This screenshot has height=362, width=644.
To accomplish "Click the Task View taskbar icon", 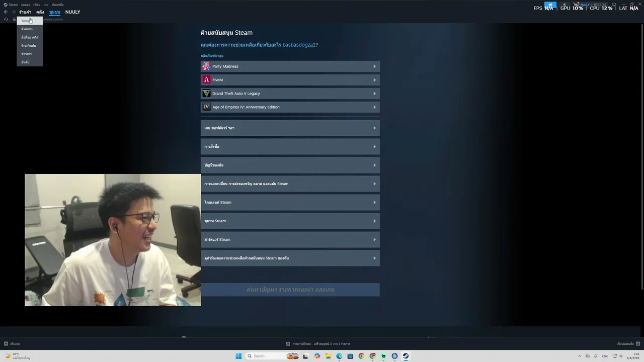I will 305,356.
